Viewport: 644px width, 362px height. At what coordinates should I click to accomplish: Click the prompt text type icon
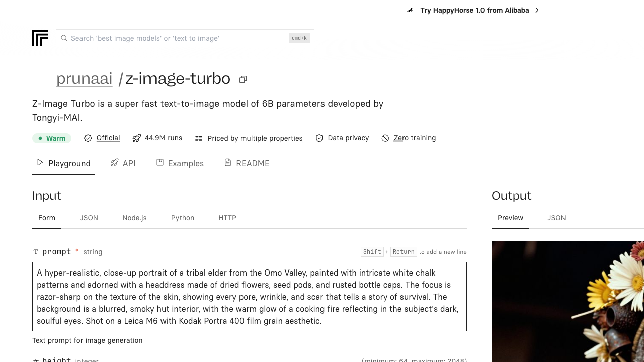click(x=36, y=252)
